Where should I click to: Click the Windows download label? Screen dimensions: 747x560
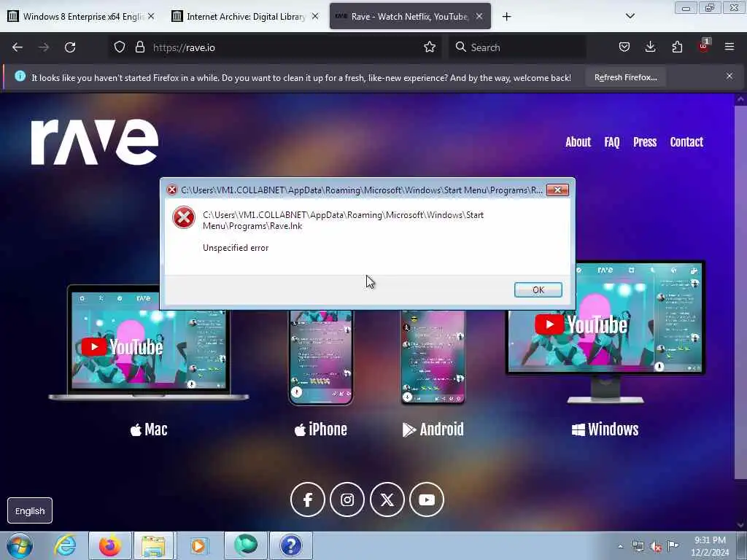pyautogui.click(x=605, y=429)
